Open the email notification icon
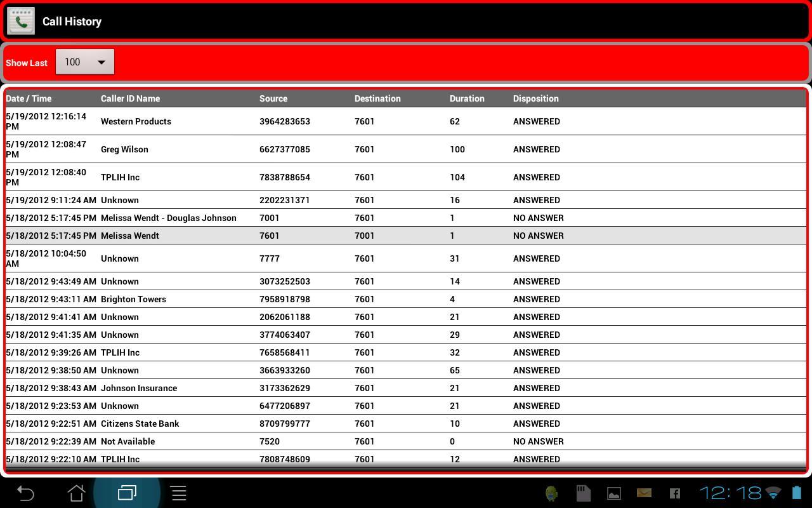Image resolution: width=812 pixels, height=508 pixels. 643,492
